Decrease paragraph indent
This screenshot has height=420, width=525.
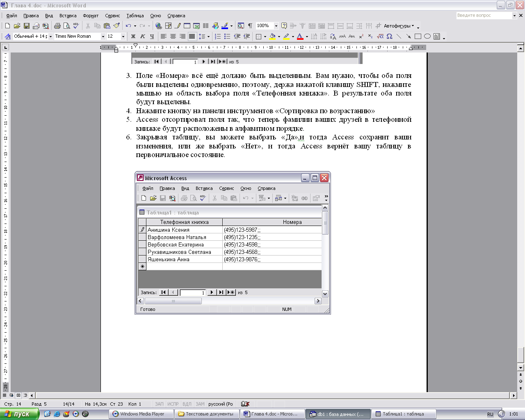(x=237, y=37)
